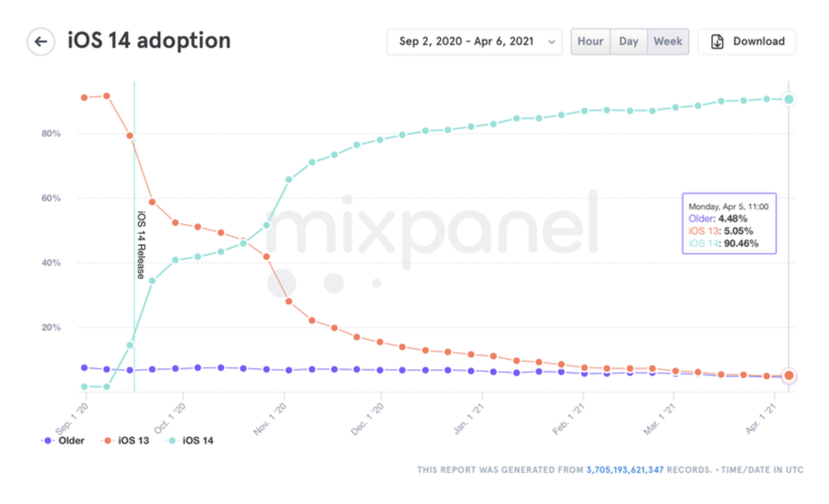Image resolution: width=829 pixels, height=504 pixels.
Task: Click the highlighted iOS 13 end data point
Action: [788, 376]
